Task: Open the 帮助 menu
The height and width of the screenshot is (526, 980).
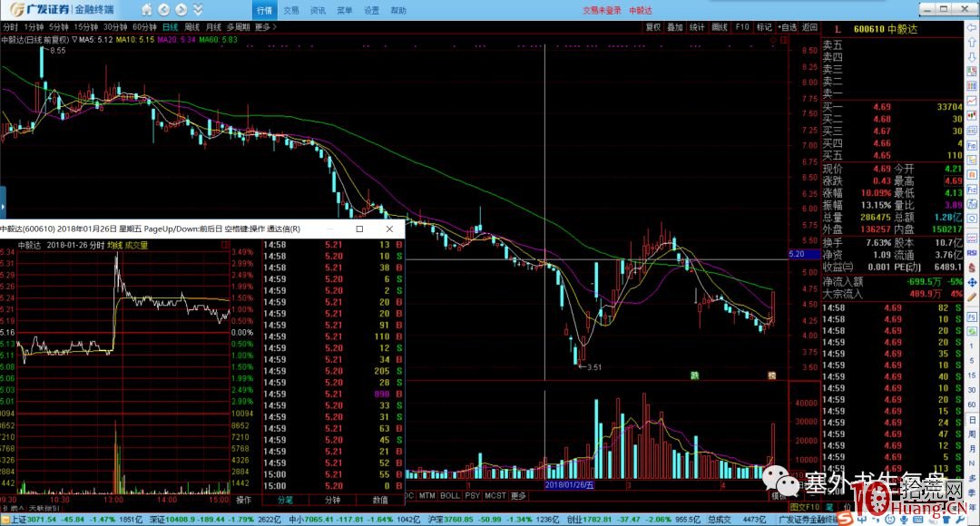Action: [398, 11]
